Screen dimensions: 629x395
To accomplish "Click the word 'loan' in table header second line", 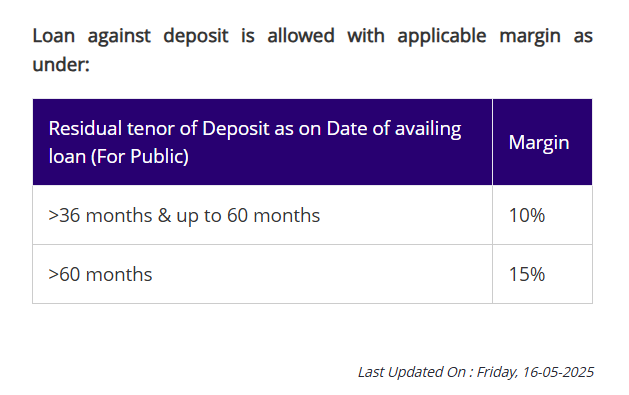I will (x=67, y=156).
